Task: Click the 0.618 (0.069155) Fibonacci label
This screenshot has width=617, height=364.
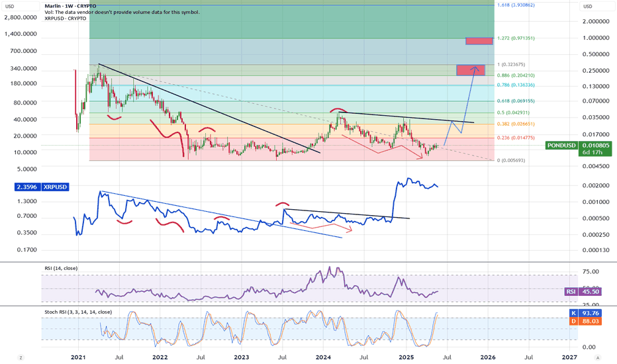Action: [x=516, y=101]
